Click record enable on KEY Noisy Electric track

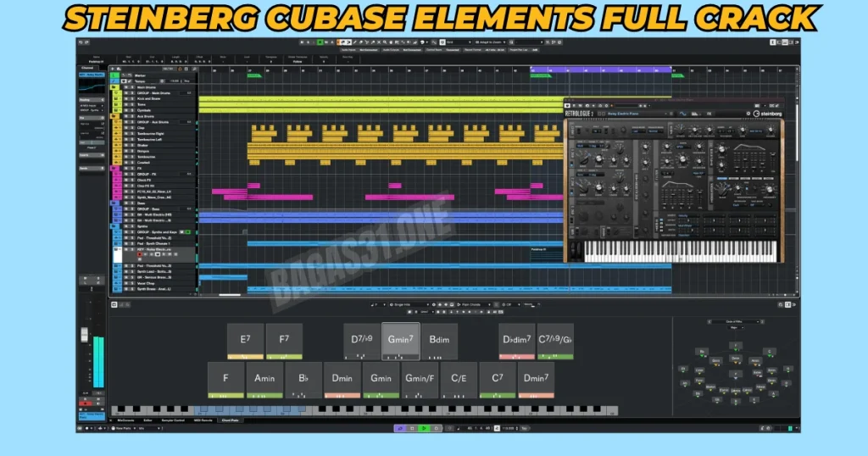[140, 254]
